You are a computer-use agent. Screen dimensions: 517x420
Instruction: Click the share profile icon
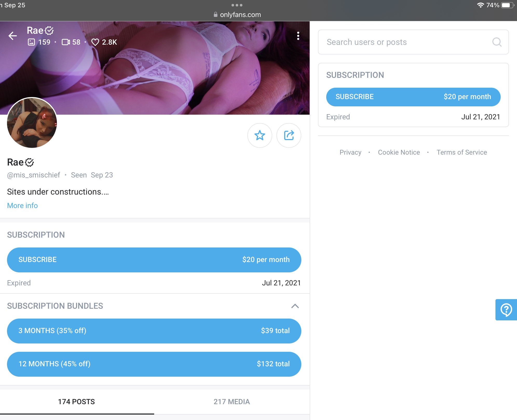tap(289, 135)
